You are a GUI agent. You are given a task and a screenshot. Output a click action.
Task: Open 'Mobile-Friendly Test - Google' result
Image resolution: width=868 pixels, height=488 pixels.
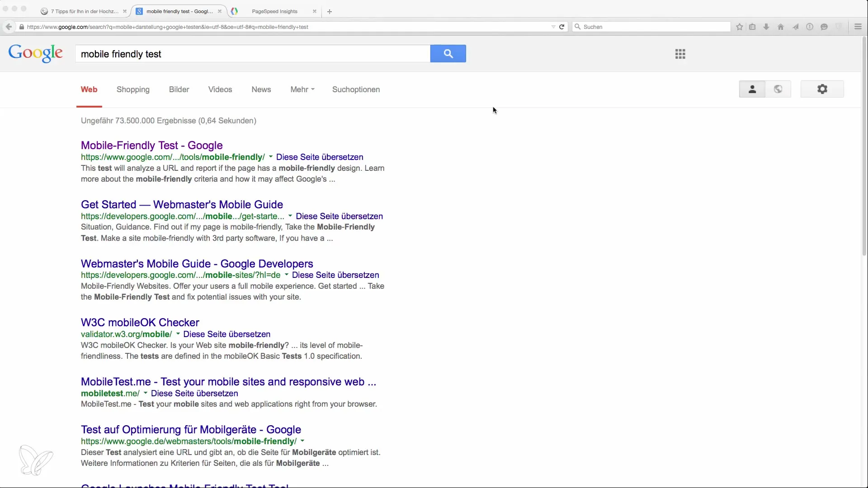[152, 145]
